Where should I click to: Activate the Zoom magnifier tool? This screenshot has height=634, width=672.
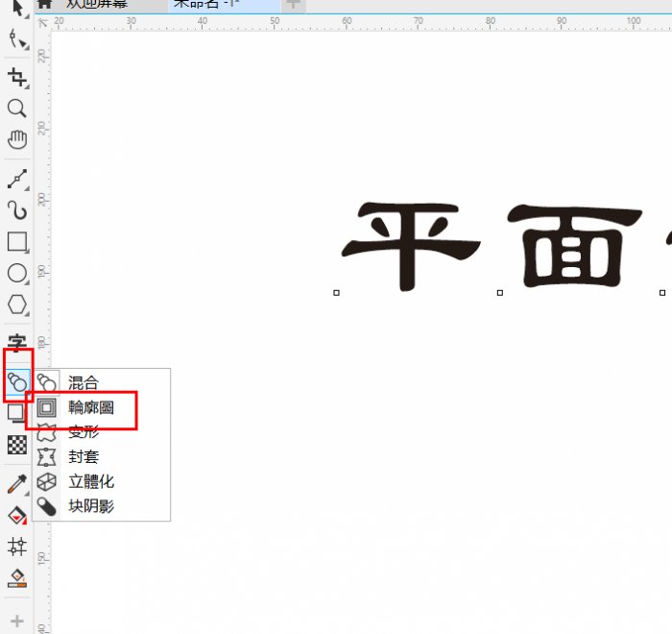tap(16, 109)
